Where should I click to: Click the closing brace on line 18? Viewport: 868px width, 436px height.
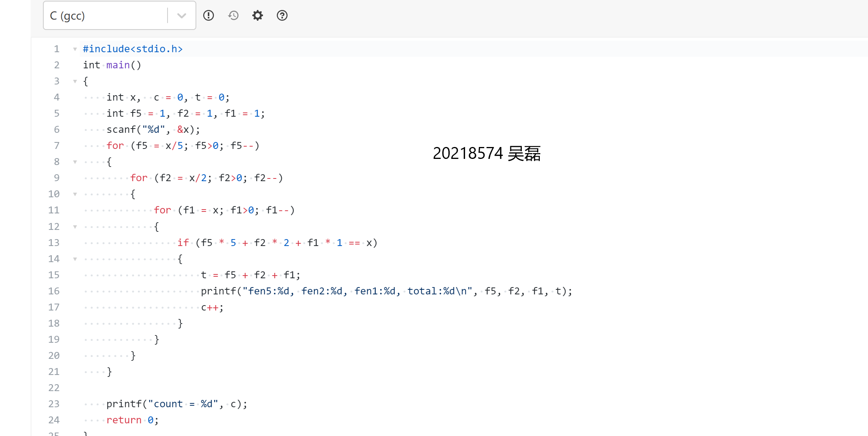180,324
